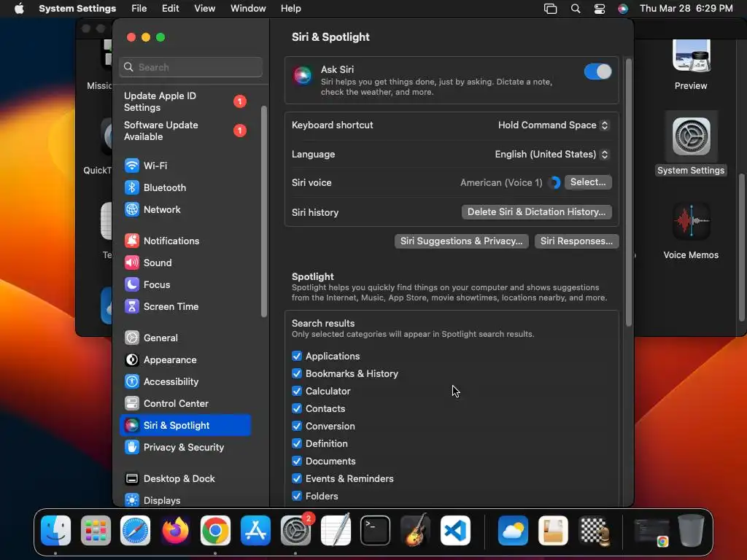
Task: Open the Apple menu
Action: [x=19, y=9]
